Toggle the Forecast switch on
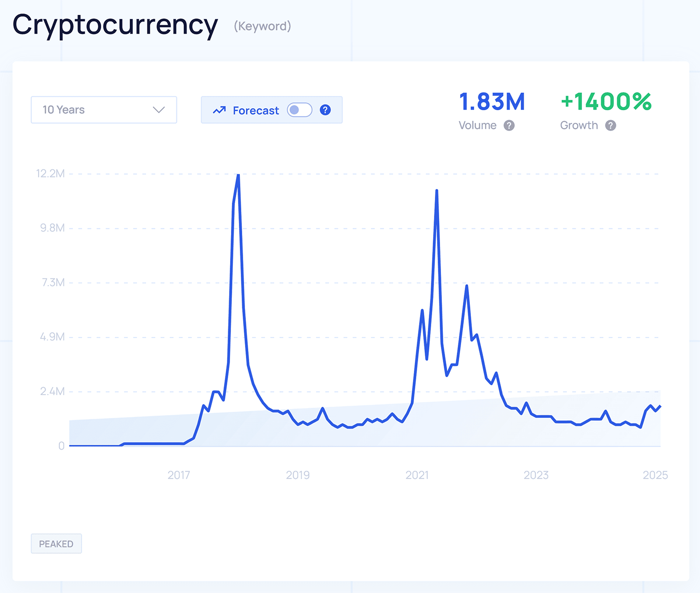The height and width of the screenshot is (593, 700). (x=300, y=110)
